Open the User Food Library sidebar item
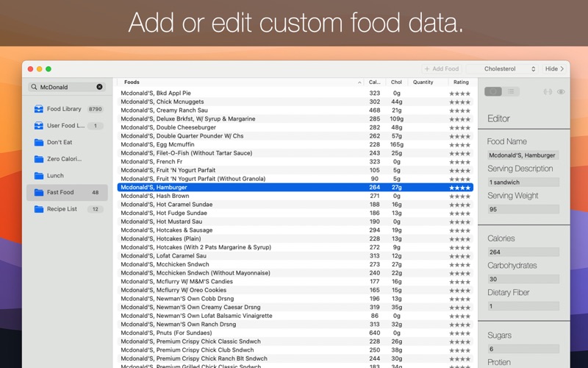Image resolution: width=588 pixels, height=368 pixels. [x=67, y=125]
